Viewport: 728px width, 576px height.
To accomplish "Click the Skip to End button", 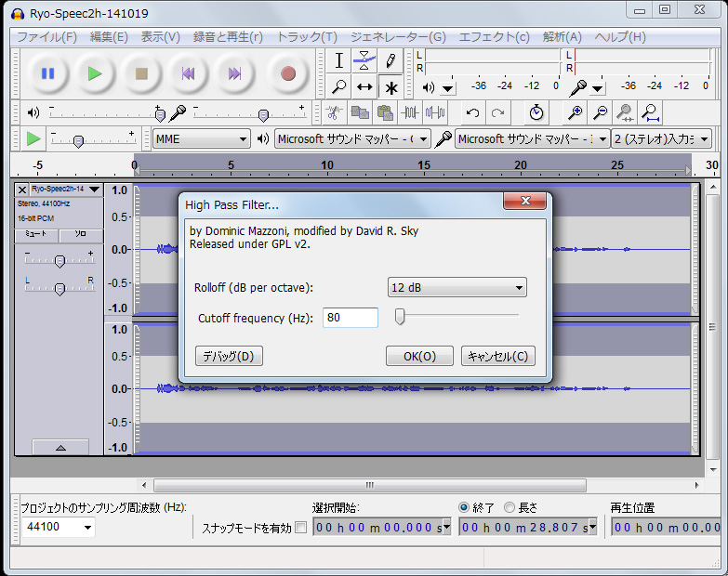I will (235, 73).
